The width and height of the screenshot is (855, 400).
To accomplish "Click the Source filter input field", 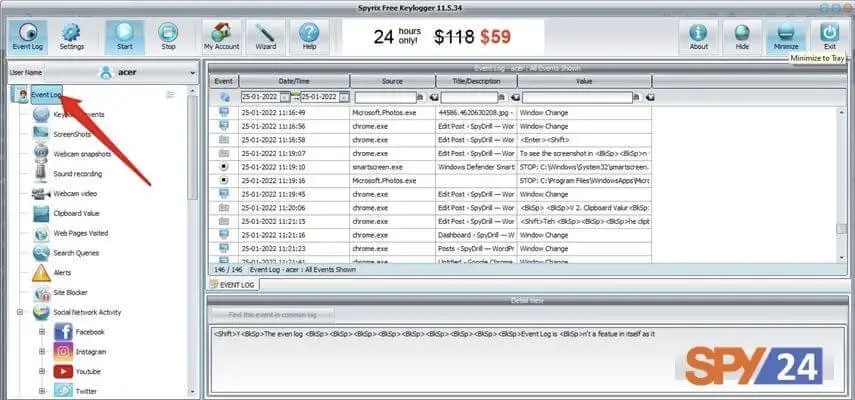I will tap(386, 97).
